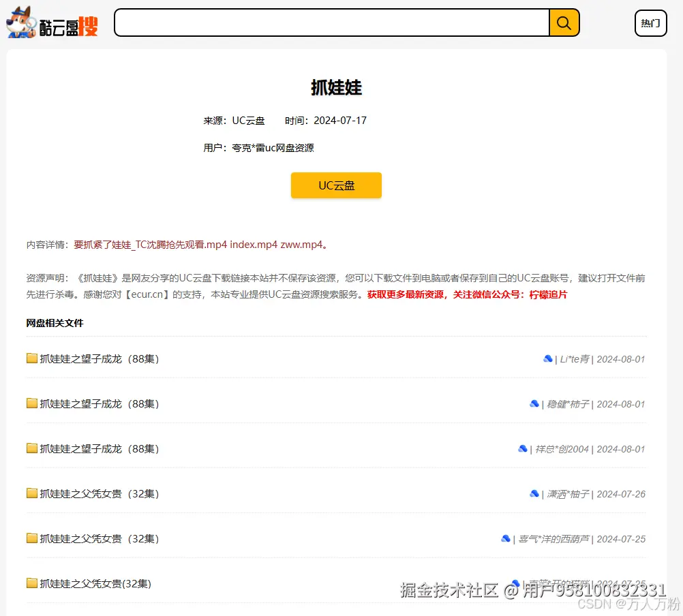Click cloud icon next to 潇洒*柚子
The width and height of the screenshot is (683, 616).
(534, 493)
